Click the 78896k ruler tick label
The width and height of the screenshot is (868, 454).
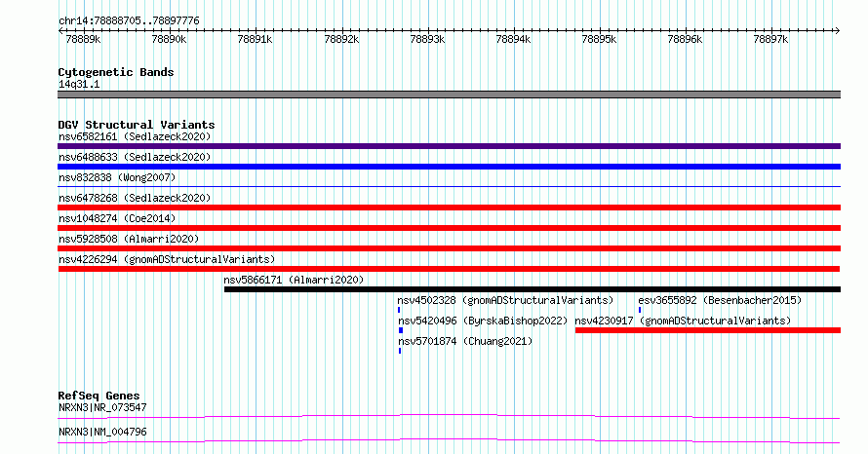[x=685, y=40]
